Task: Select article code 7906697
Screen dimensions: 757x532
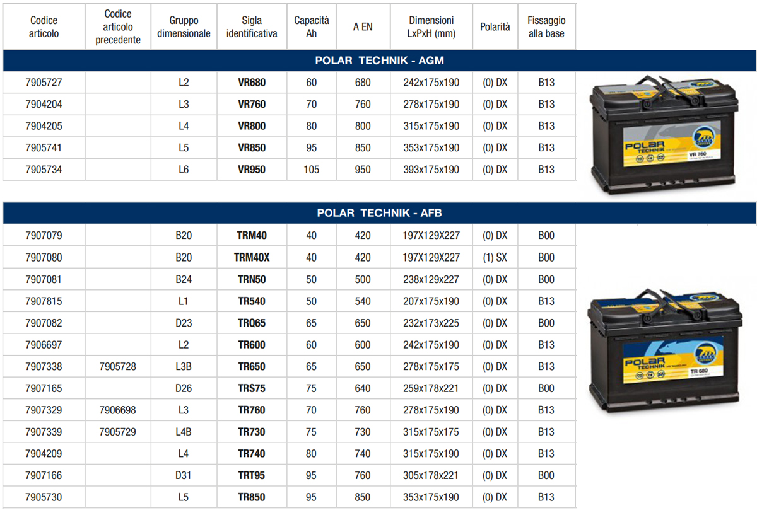Action: click(x=44, y=345)
